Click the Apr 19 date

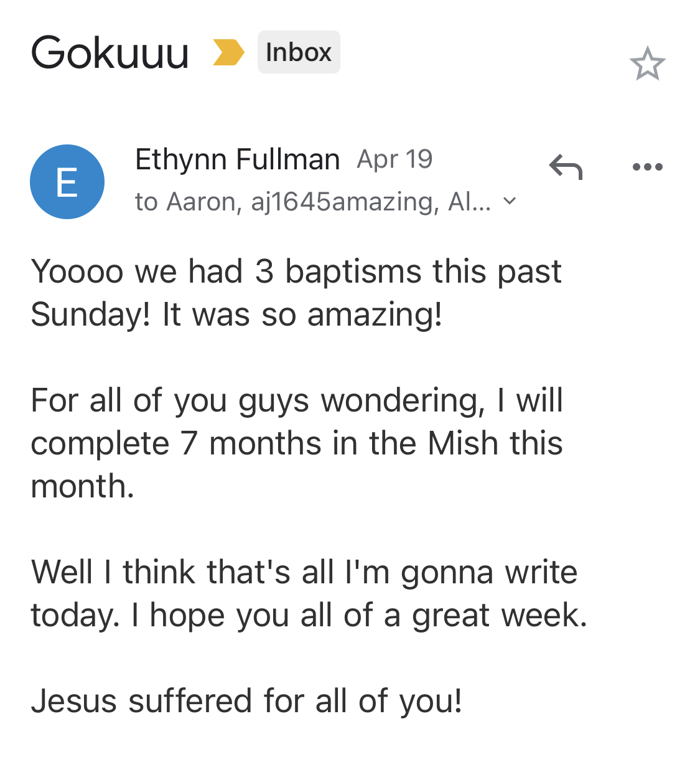tap(394, 159)
